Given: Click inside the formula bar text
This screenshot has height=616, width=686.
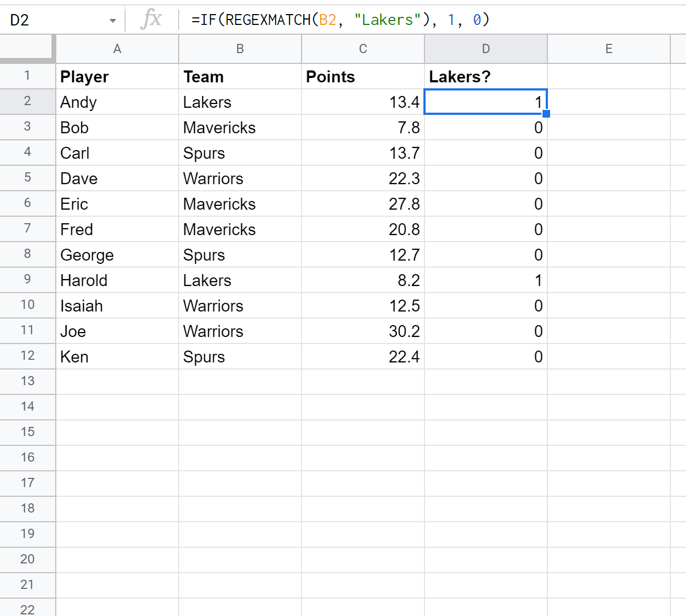Looking at the screenshot, I should pyautogui.click(x=340, y=20).
